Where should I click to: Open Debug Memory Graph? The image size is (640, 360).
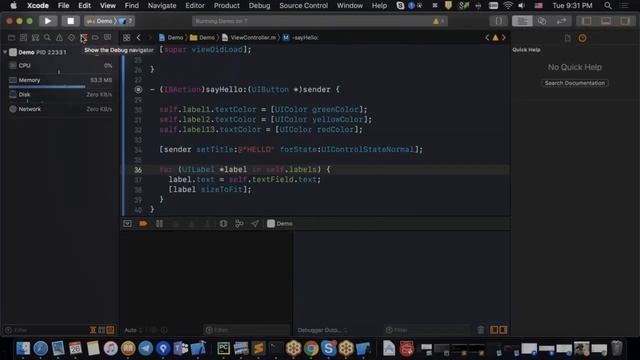point(239,224)
